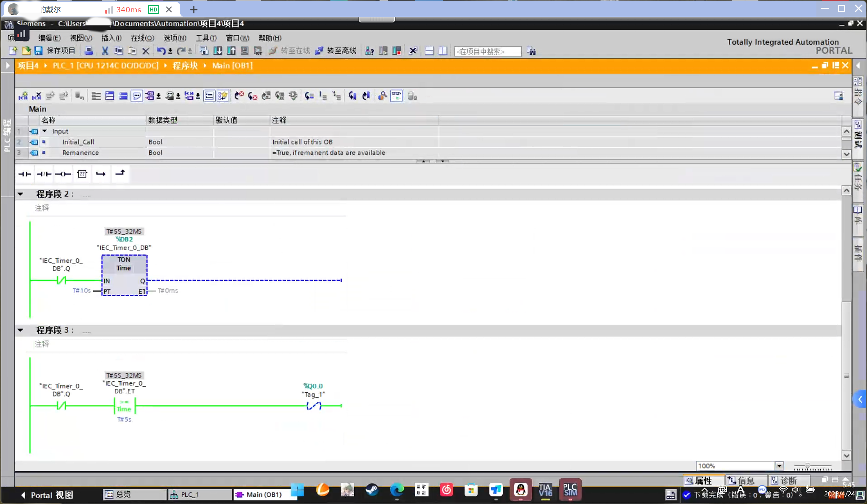Insert an empty box instruction

point(82,174)
